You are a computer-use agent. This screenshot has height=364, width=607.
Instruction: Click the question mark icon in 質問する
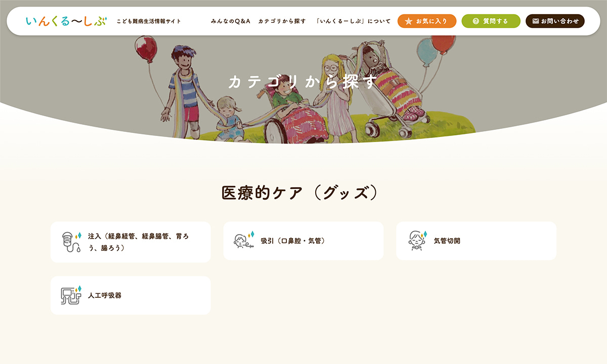pos(475,21)
